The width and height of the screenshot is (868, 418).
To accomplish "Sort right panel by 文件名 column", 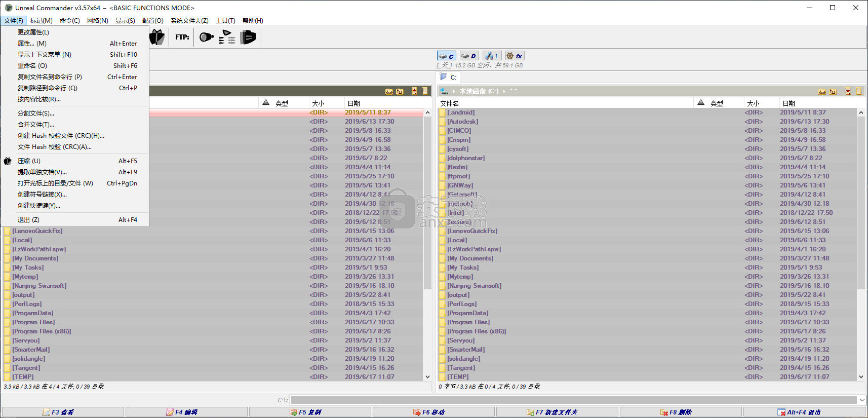I will pos(566,103).
